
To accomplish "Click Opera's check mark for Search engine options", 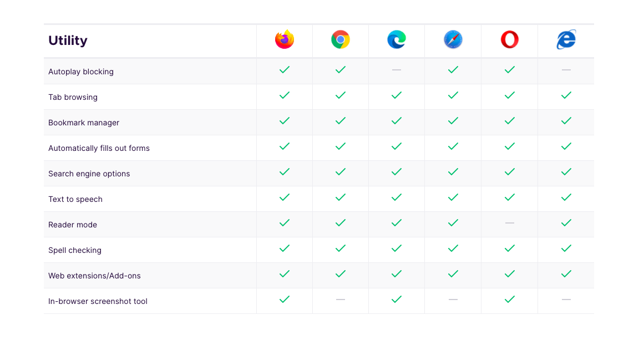I will tap(510, 171).
